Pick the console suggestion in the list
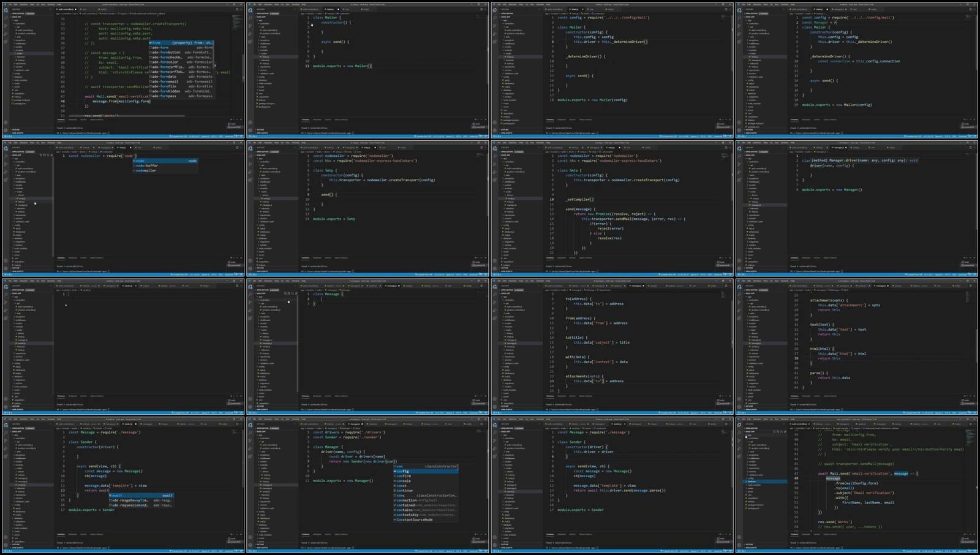This screenshot has height=555, width=980. 425,481
